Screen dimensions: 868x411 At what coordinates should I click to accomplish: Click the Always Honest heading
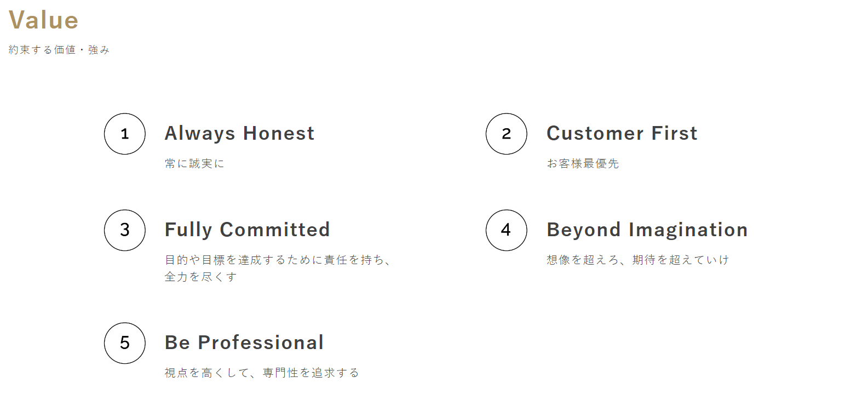(x=240, y=134)
